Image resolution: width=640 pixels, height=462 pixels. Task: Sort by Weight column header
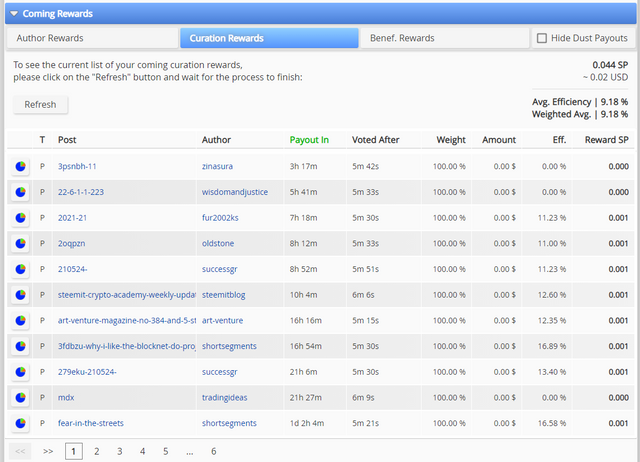pyautogui.click(x=451, y=140)
